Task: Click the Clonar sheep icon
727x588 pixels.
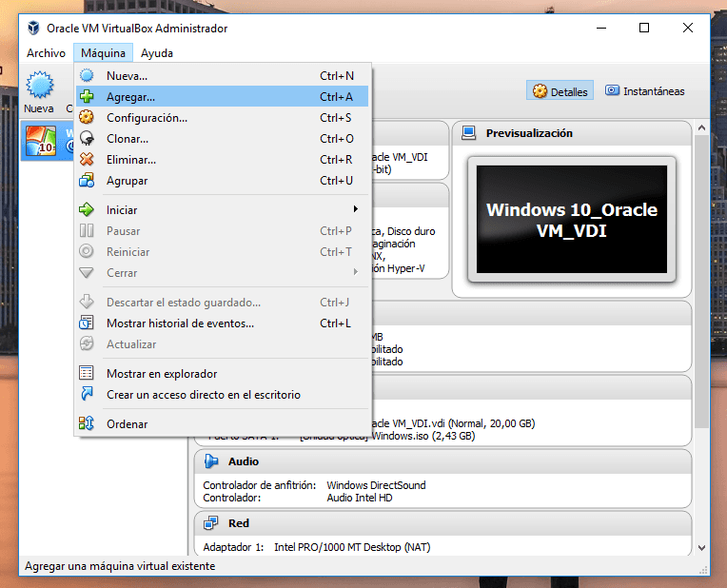Action: click(x=87, y=138)
